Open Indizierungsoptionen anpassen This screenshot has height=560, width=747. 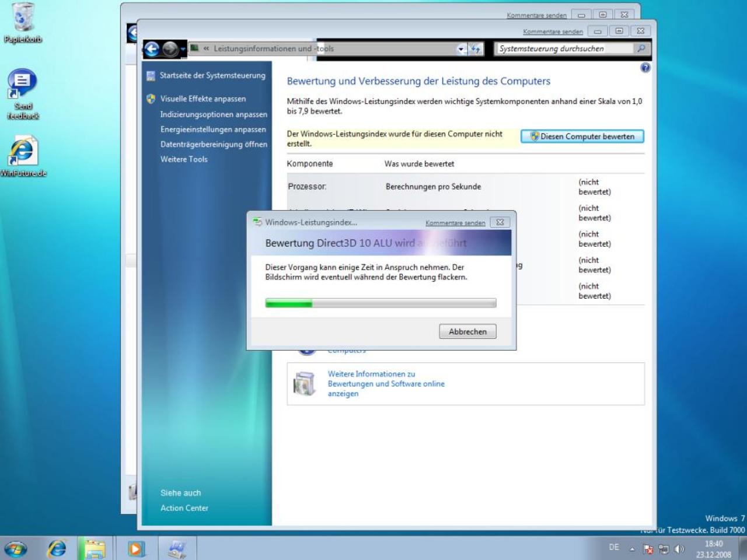(x=214, y=114)
